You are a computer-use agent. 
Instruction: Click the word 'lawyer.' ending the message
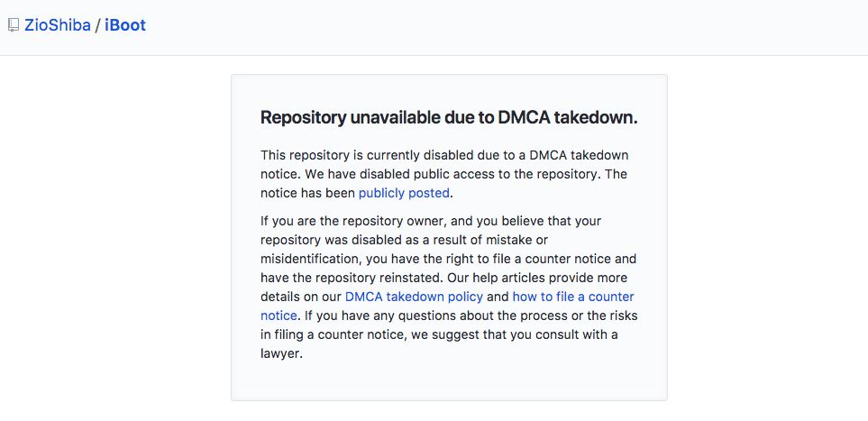pyautogui.click(x=282, y=353)
